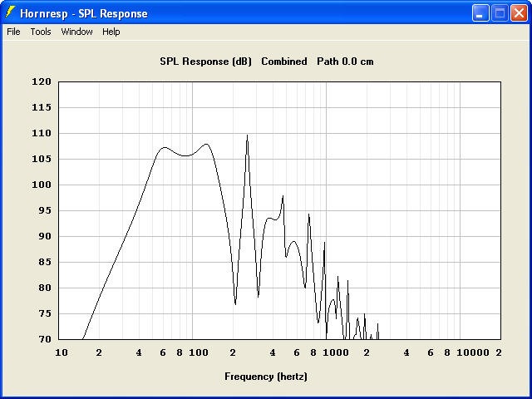The width and height of the screenshot is (532, 399).
Task: Click the Hornresp lightning icon in title bar
Action: (x=10, y=12)
